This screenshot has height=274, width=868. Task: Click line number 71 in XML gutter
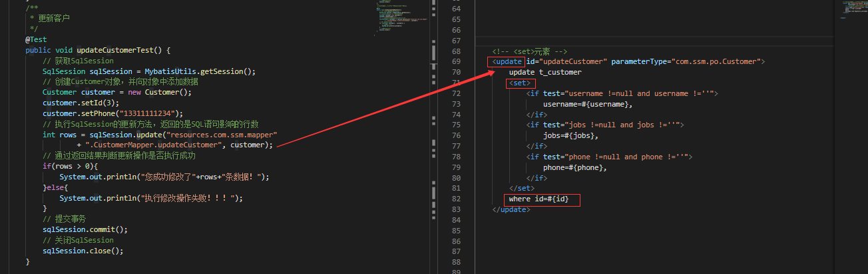456,83
